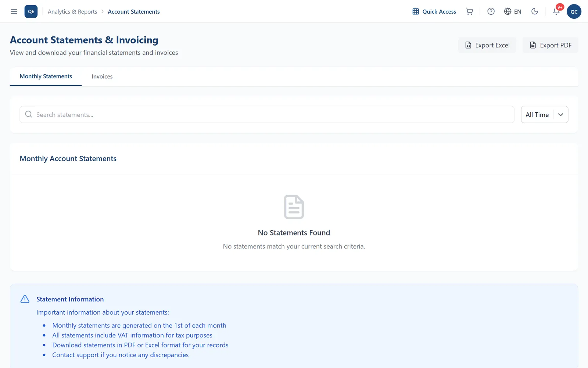Viewport: 588px width, 368px height.
Task: Click the search magnifier icon
Action: coord(29,114)
